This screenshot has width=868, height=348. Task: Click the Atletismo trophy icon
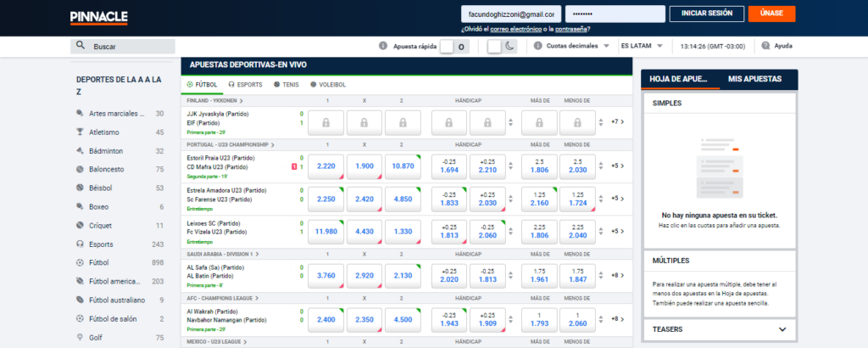pos(80,132)
